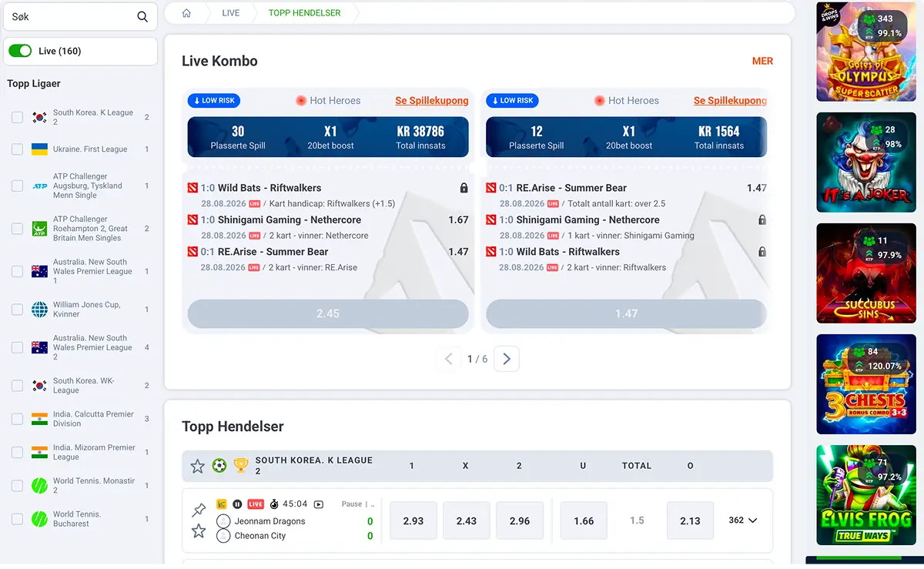Click the globe icon for William Jones Cup
924x569 pixels.
click(x=39, y=310)
